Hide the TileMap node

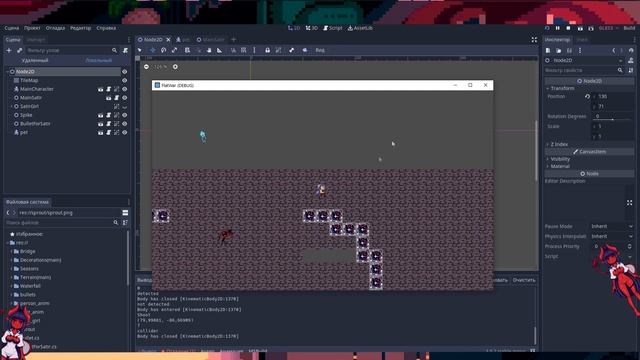pos(124,80)
